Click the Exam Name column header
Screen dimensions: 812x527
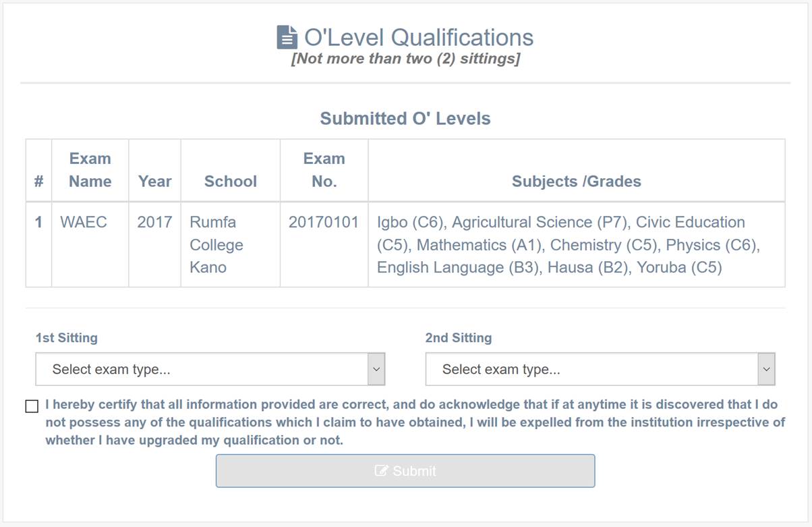pos(90,170)
